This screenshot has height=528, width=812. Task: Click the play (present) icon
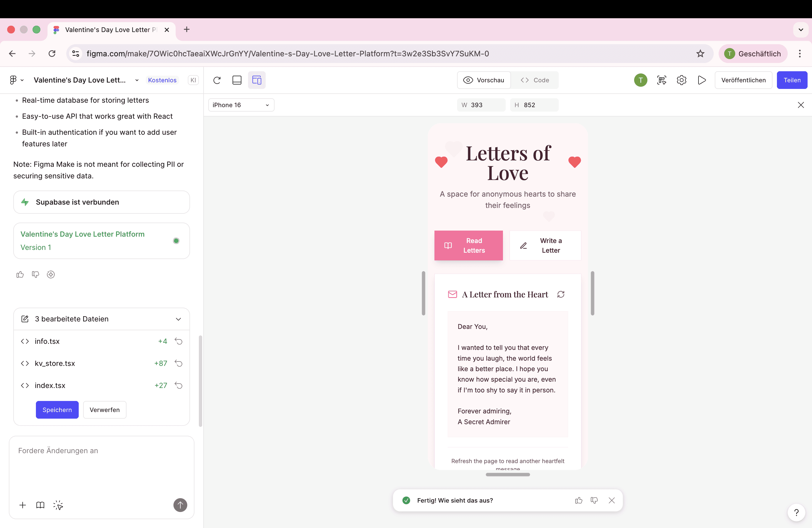[x=702, y=80]
